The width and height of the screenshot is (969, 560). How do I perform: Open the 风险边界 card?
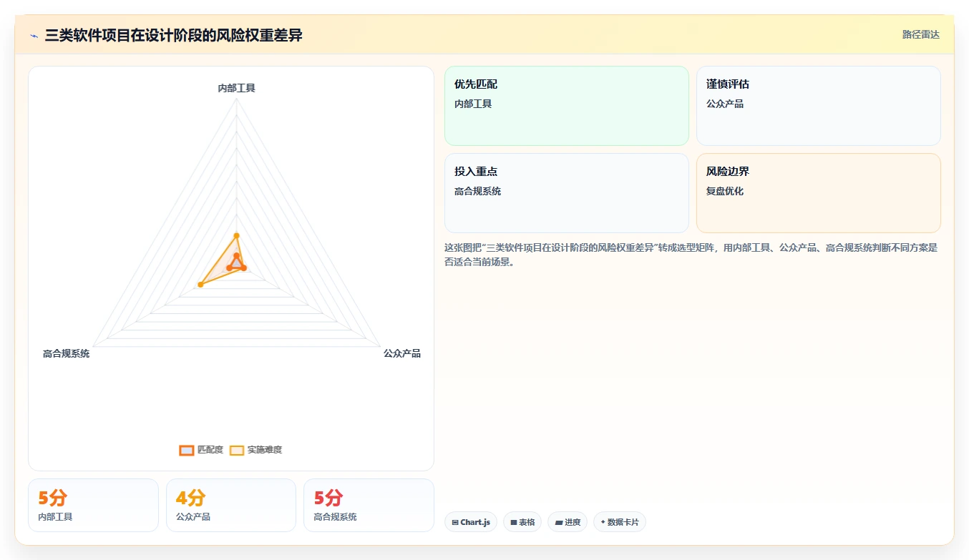coord(818,193)
